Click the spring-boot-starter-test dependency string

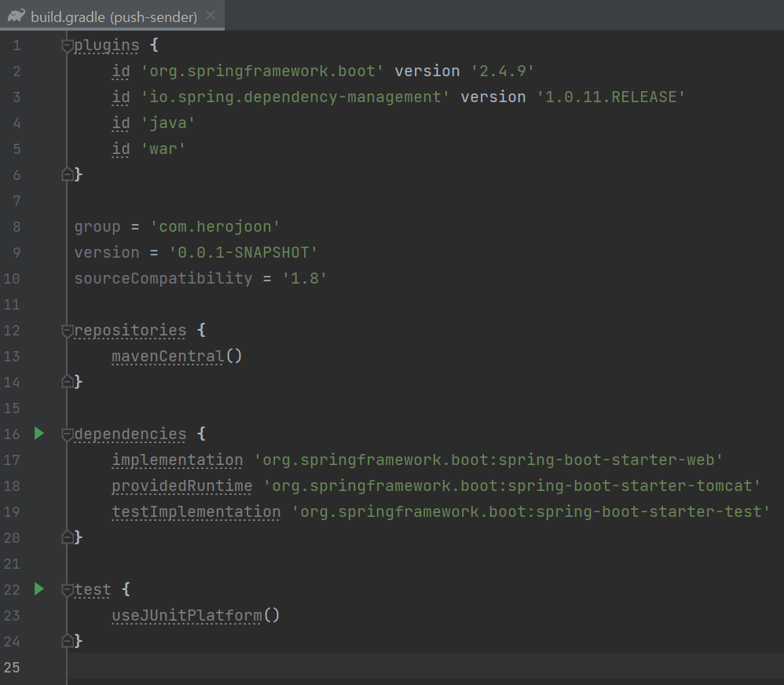(x=531, y=512)
